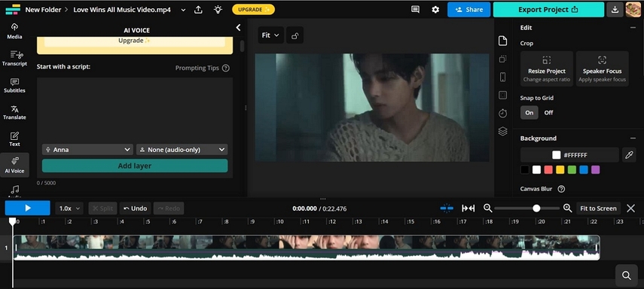
Task: Click the canvas lock icon
Action: 295,35
